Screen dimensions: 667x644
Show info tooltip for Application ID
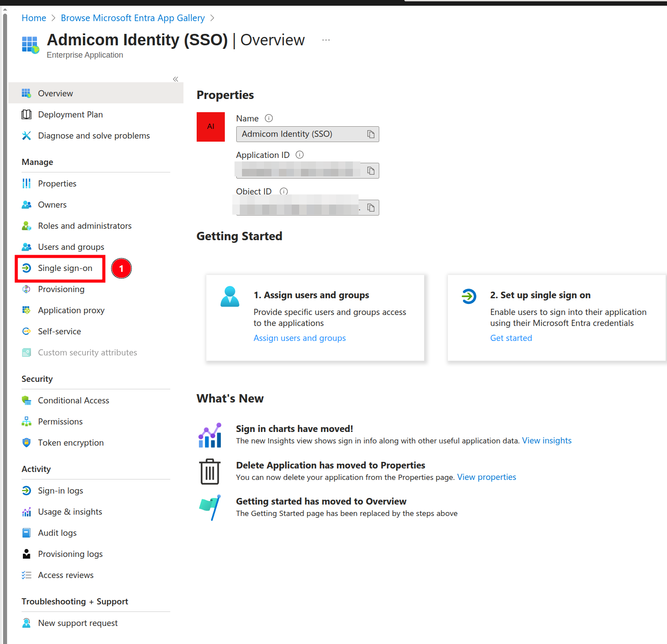pyautogui.click(x=300, y=155)
